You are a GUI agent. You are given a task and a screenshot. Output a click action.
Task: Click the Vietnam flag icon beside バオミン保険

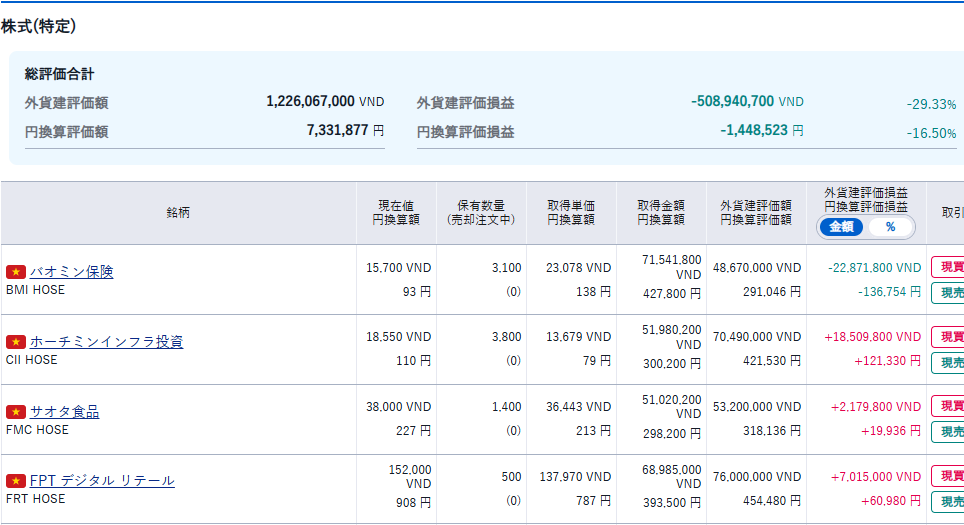[15, 272]
